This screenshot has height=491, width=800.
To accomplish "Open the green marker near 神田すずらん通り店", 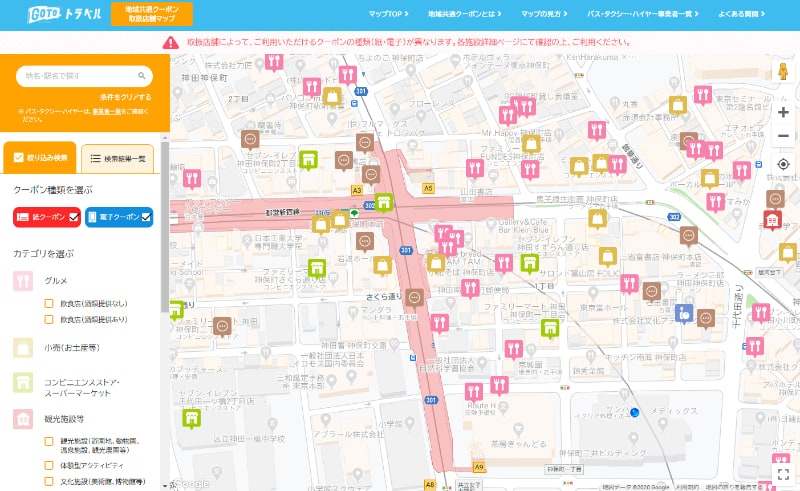I will (x=530, y=263).
